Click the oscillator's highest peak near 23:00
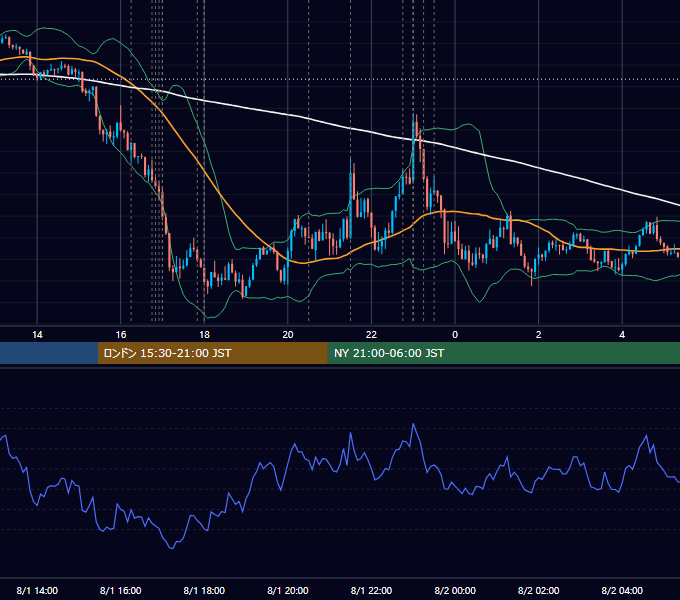Screen dimensions: 680x600 click(413, 424)
